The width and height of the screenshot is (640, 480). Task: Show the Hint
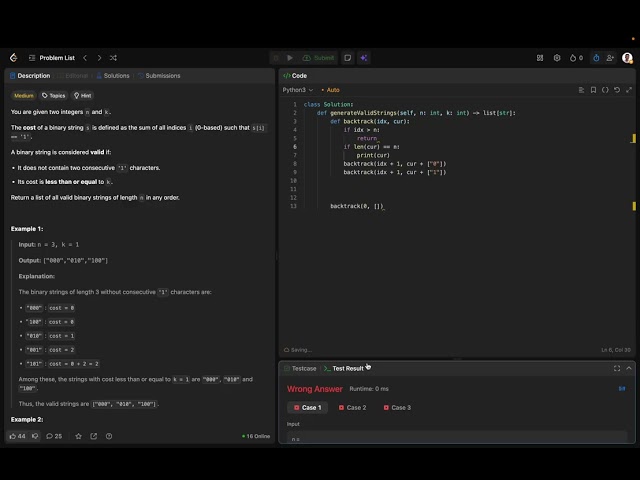(82, 96)
